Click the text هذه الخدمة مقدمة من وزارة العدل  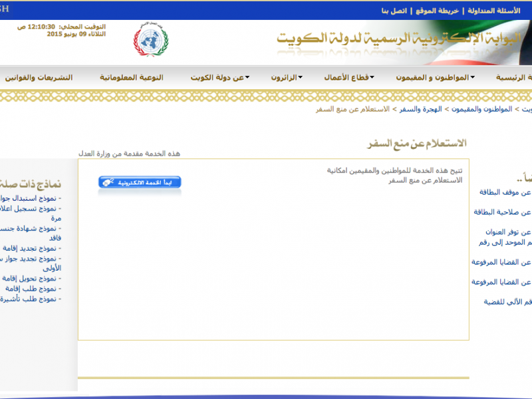coord(129,154)
